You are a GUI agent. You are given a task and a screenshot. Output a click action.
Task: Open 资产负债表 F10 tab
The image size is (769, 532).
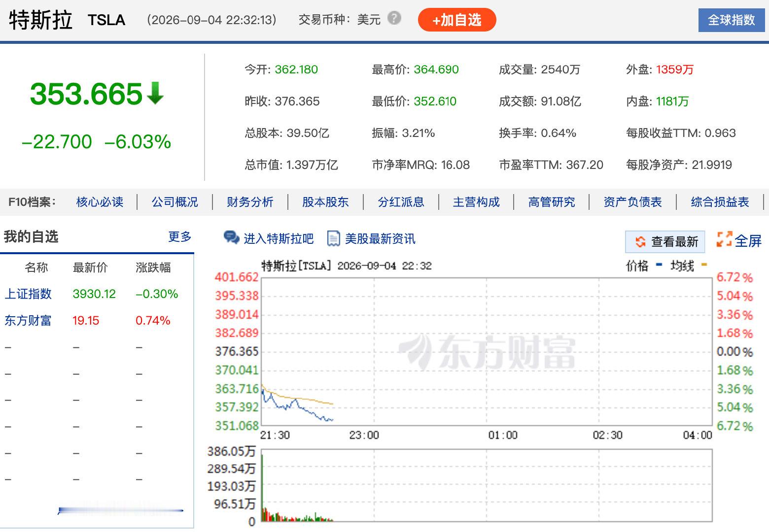tap(632, 202)
